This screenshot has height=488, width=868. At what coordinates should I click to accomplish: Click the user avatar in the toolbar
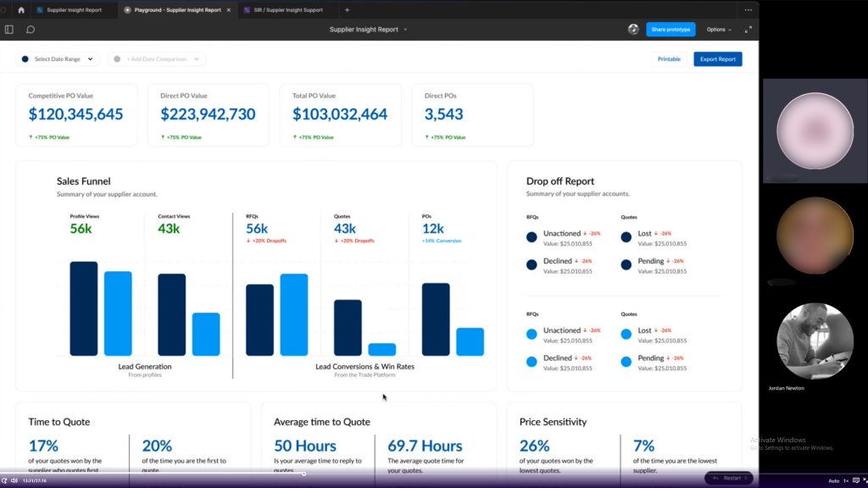633,30
